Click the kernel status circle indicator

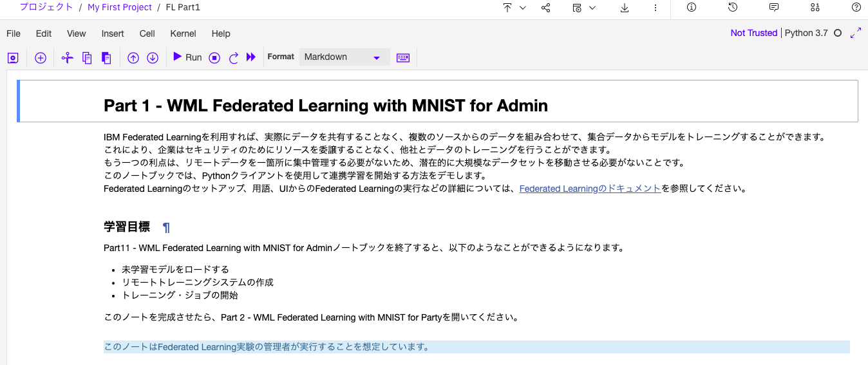(838, 33)
